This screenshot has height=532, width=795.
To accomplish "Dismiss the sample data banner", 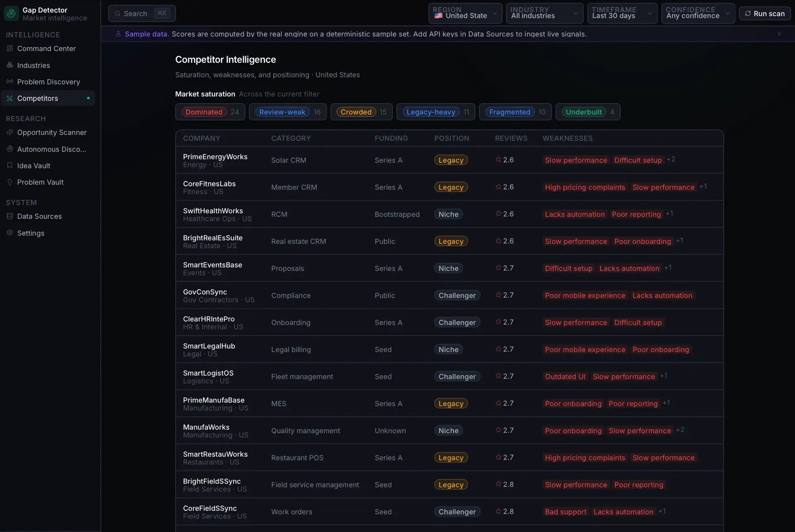I will [x=779, y=34].
